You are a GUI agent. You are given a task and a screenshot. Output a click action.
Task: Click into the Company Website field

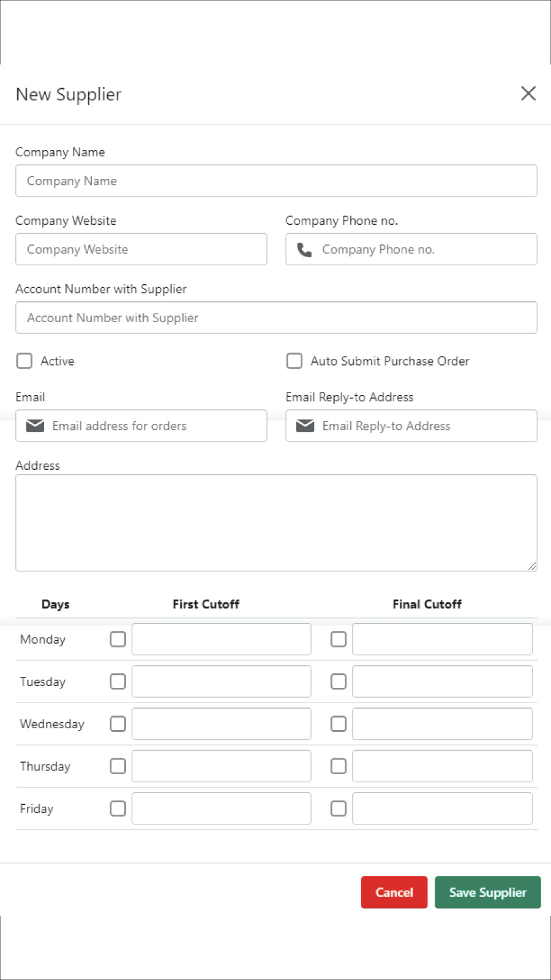[x=141, y=249]
